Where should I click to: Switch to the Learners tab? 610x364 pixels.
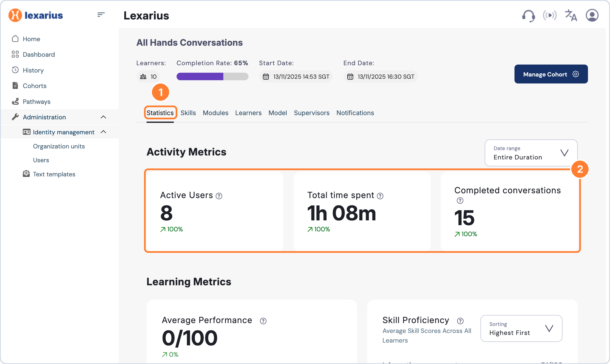click(248, 113)
